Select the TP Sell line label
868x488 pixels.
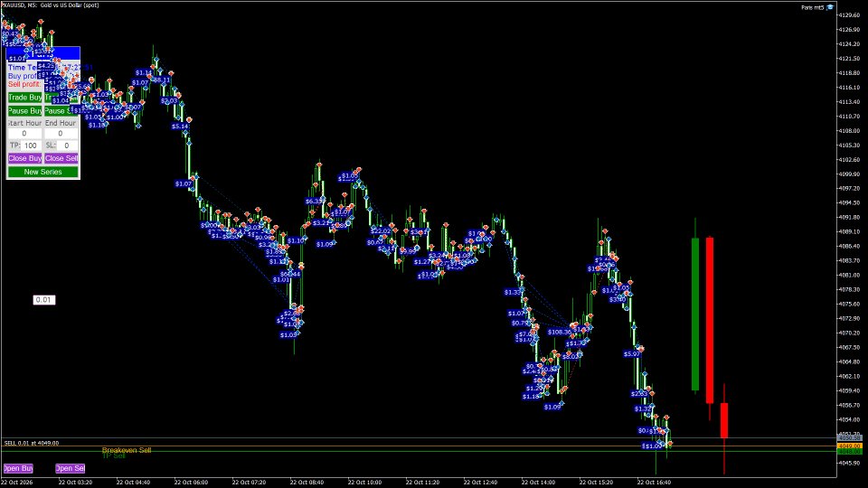coord(114,455)
